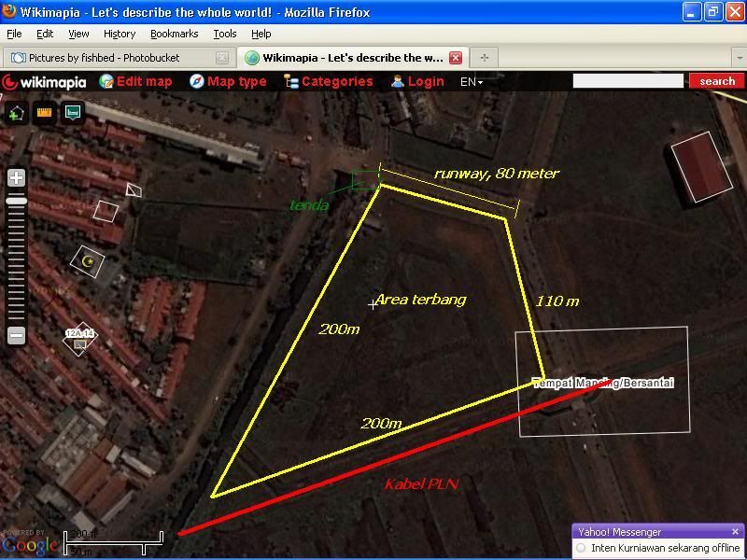Click the Wikimapia search input field

click(627, 81)
